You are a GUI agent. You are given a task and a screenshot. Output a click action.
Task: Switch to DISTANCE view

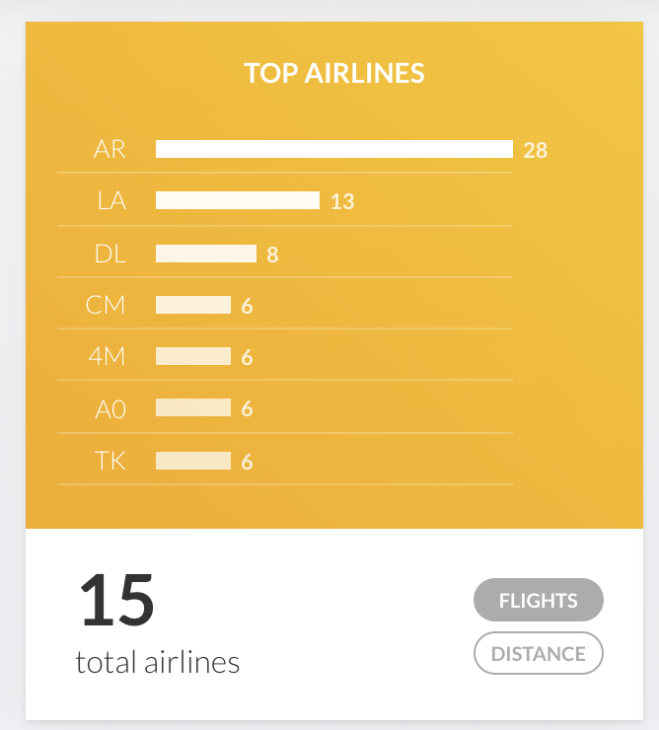538,653
